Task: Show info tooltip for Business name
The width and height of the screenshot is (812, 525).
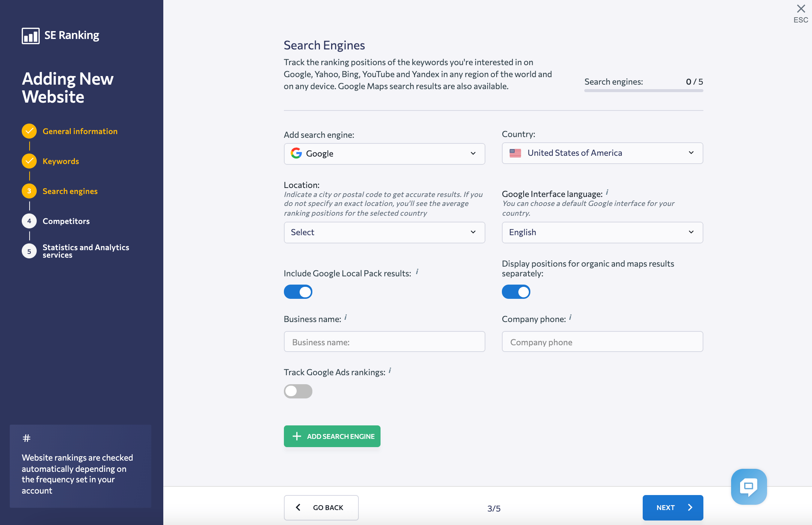Action: click(x=345, y=317)
